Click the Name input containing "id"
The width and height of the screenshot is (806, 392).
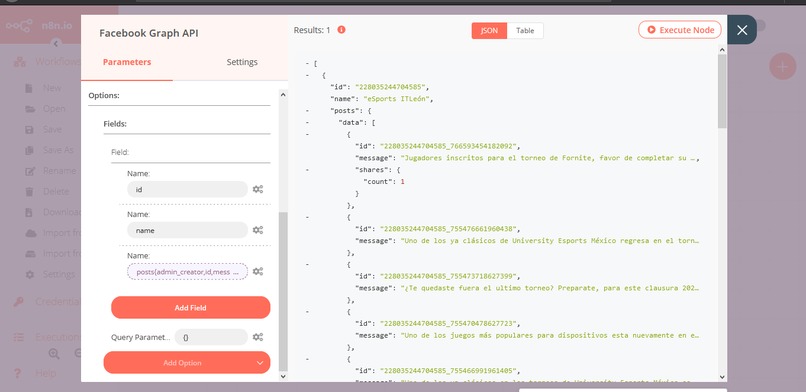click(187, 189)
